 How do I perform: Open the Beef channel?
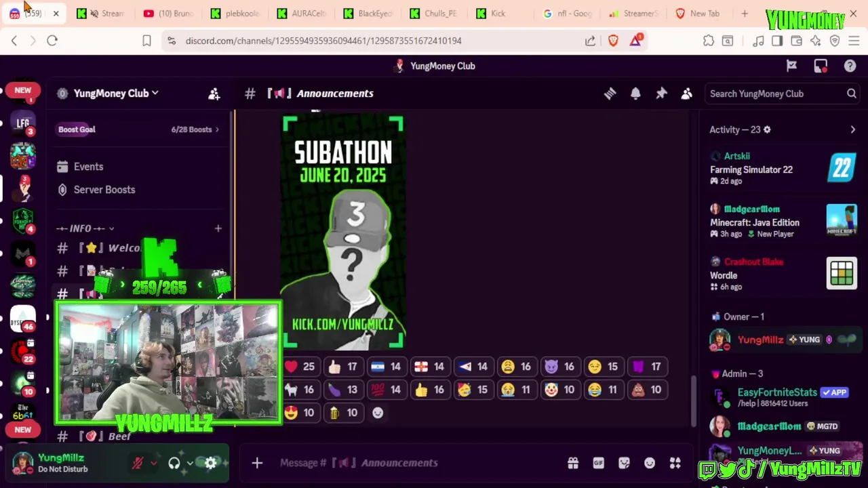(x=140, y=436)
